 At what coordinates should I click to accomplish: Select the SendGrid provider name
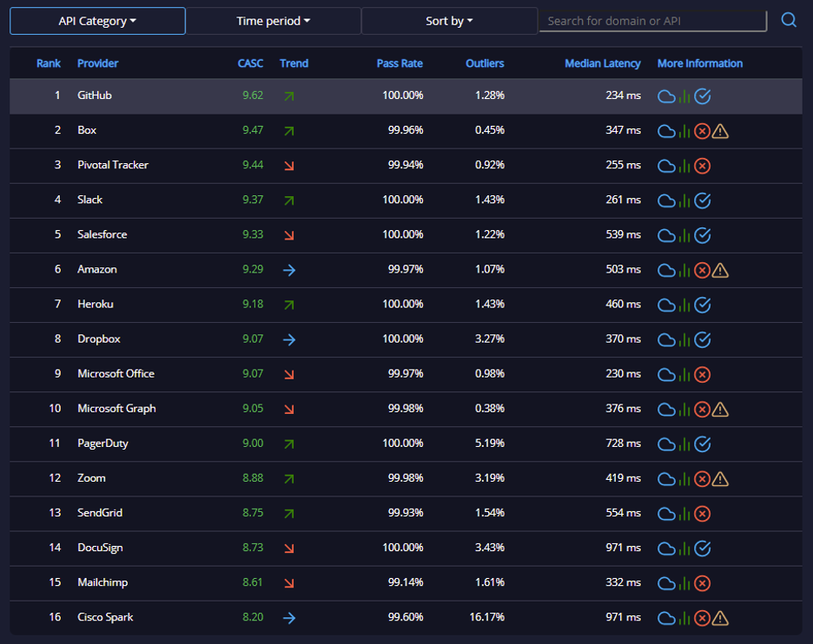(x=100, y=512)
